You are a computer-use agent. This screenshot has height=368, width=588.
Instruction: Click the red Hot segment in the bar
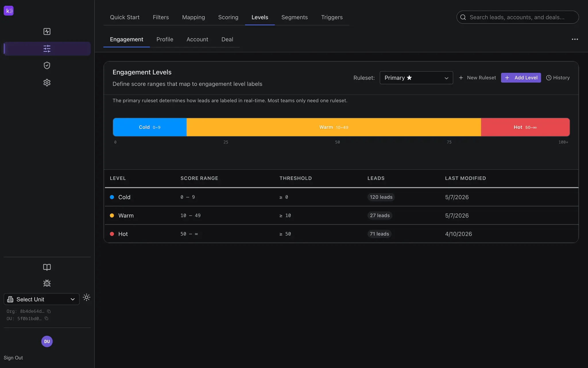pos(525,127)
